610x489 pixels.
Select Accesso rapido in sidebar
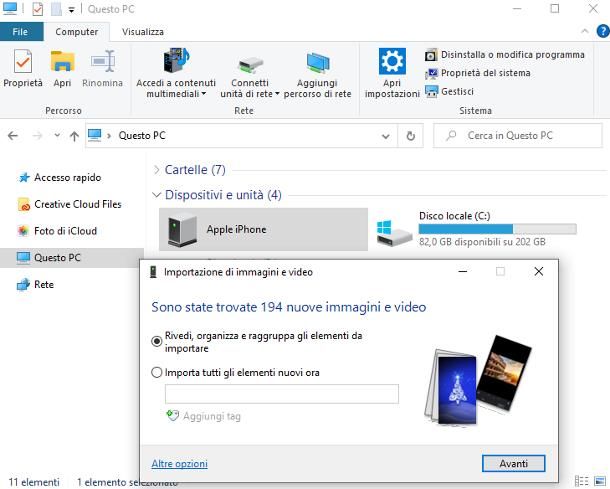tap(60, 177)
